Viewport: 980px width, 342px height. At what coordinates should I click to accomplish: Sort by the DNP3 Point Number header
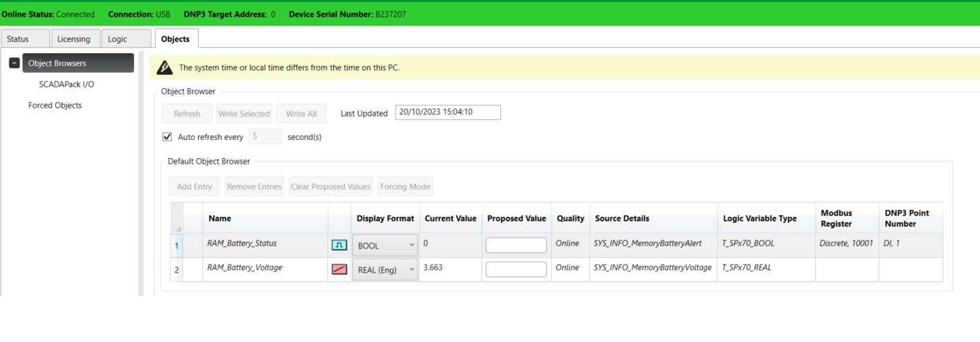click(911, 218)
